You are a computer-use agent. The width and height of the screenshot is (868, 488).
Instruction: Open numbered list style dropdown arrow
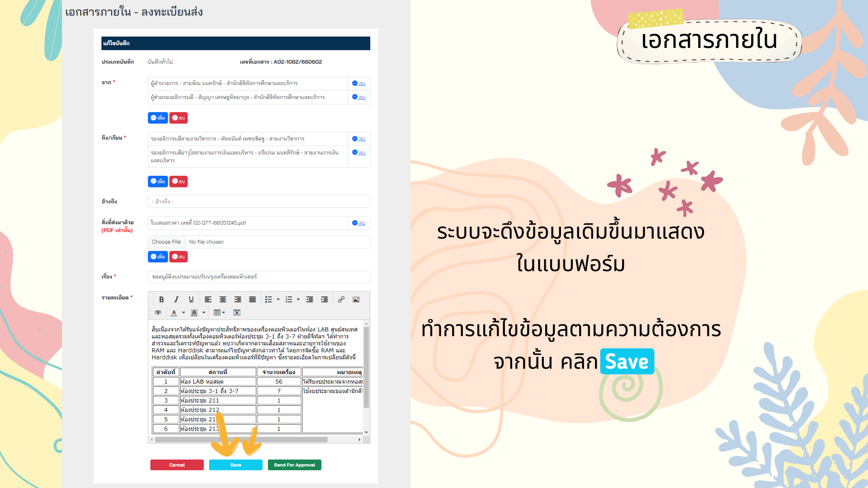(298, 300)
